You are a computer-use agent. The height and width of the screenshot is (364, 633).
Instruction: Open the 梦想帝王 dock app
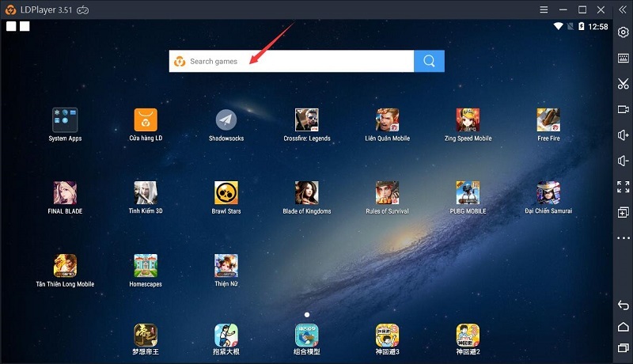click(146, 335)
